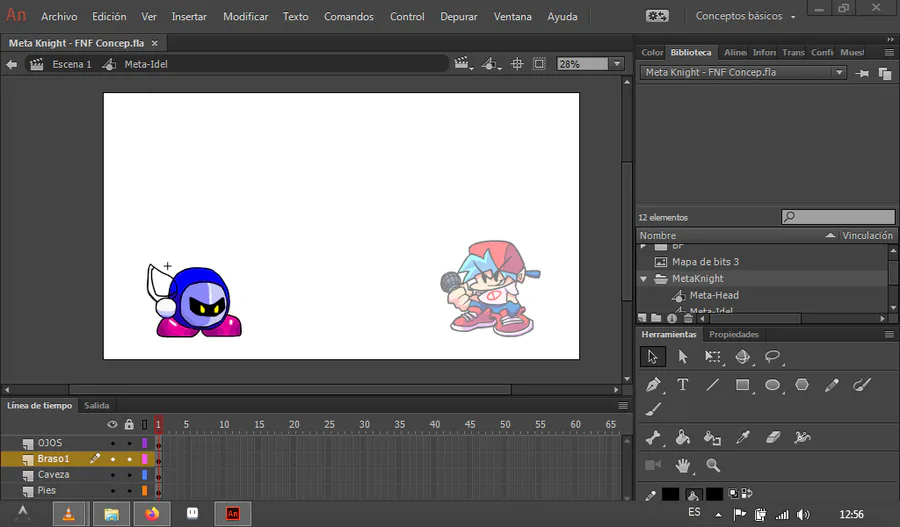Lock the OJOS layer
Screen dimensions: 900x527
tap(130, 443)
